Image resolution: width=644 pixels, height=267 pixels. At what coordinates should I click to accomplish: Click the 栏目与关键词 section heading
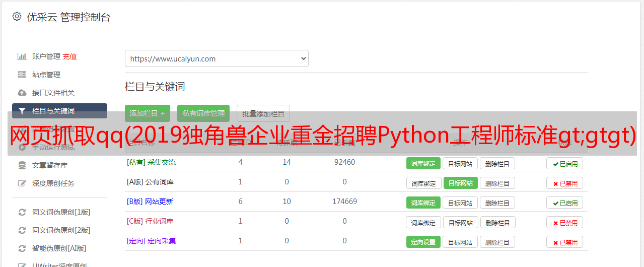coord(155,87)
